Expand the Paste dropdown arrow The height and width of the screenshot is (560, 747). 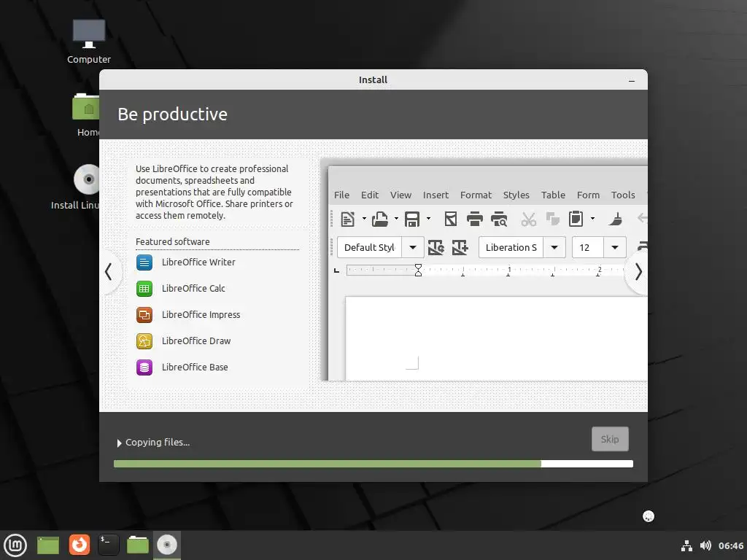(592, 219)
